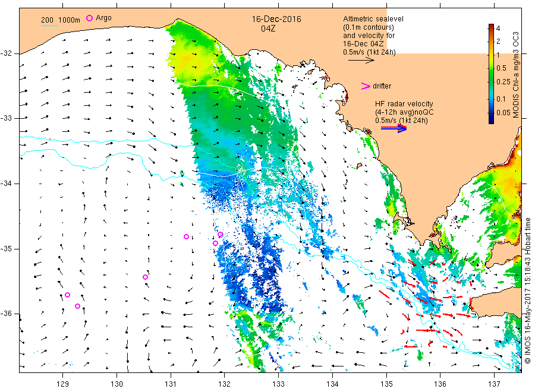Click the '200 1000m' depth legend text
Image resolution: width=535 pixels, height=392 pixels.
[x=61, y=20]
